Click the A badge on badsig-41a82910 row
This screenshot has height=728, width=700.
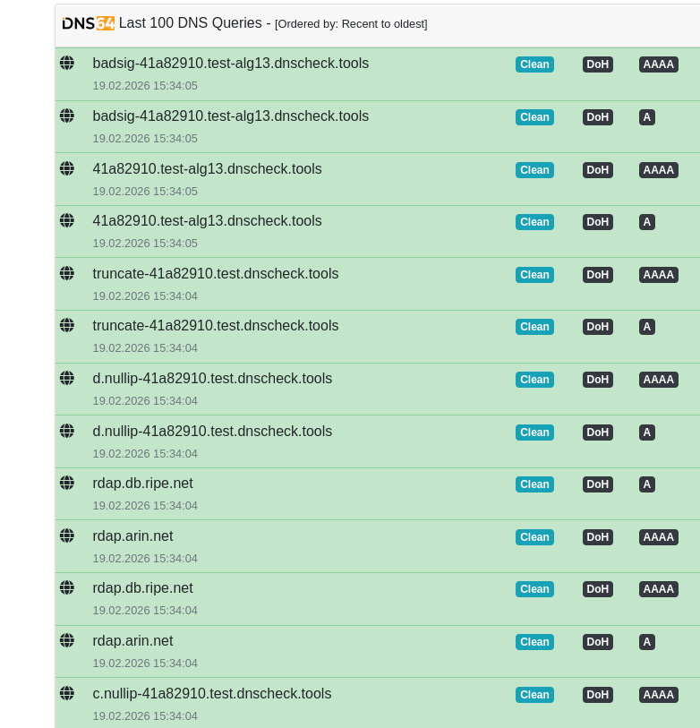click(646, 117)
